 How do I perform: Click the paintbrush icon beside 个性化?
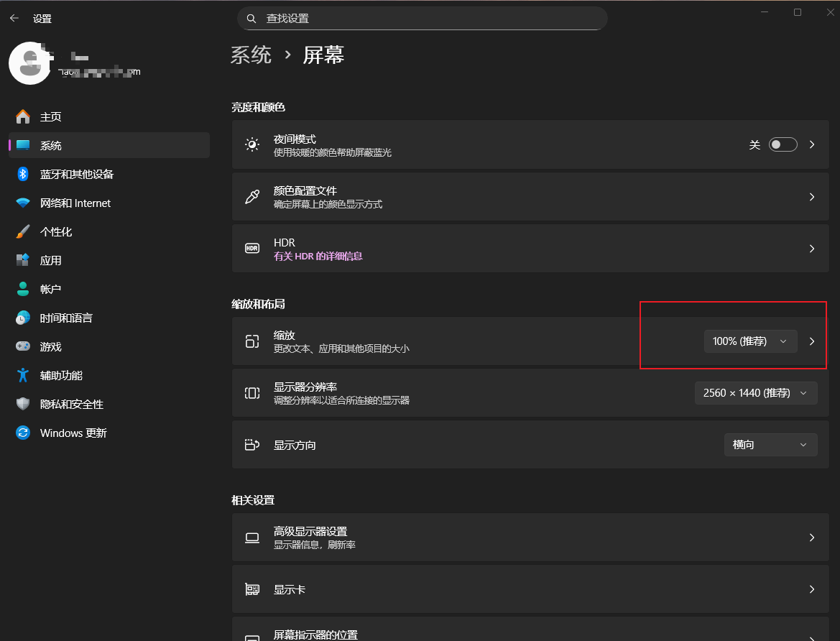pos(23,231)
